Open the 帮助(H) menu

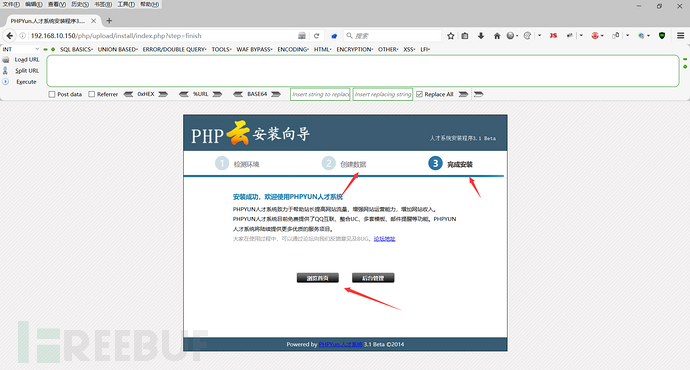click(x=150, y=4)
